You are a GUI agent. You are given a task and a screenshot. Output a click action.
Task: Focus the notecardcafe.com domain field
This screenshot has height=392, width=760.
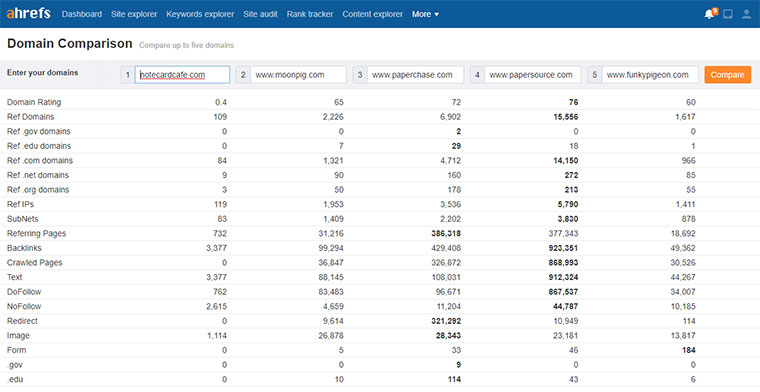tap(182, 75)
